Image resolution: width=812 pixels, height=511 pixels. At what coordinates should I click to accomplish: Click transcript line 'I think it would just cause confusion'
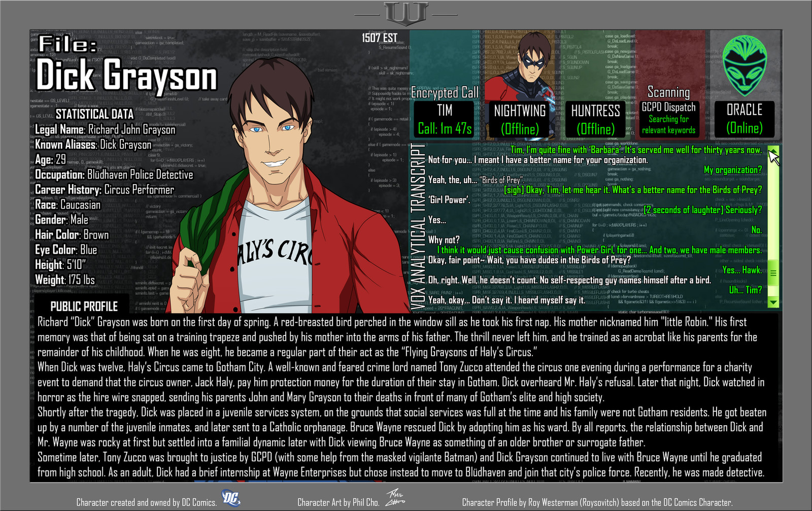pos(599,250)
